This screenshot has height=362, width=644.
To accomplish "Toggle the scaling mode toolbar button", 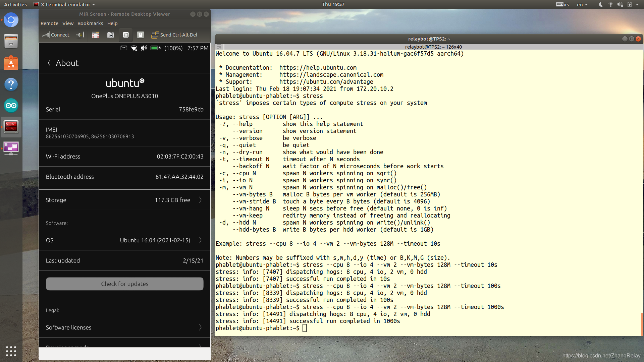I will (x=126, y=35).
